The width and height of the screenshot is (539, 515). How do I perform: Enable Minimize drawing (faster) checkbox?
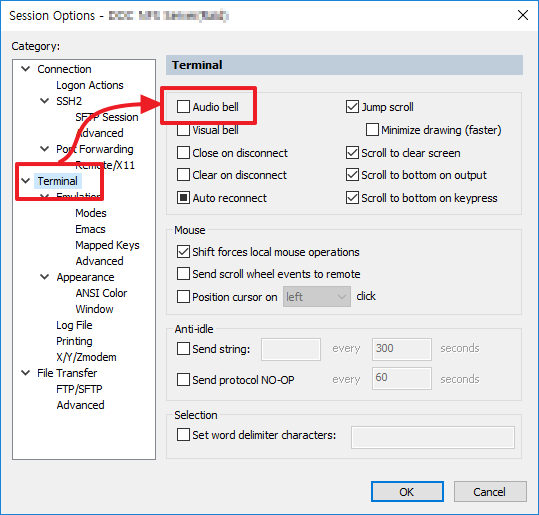pos(372,130)
